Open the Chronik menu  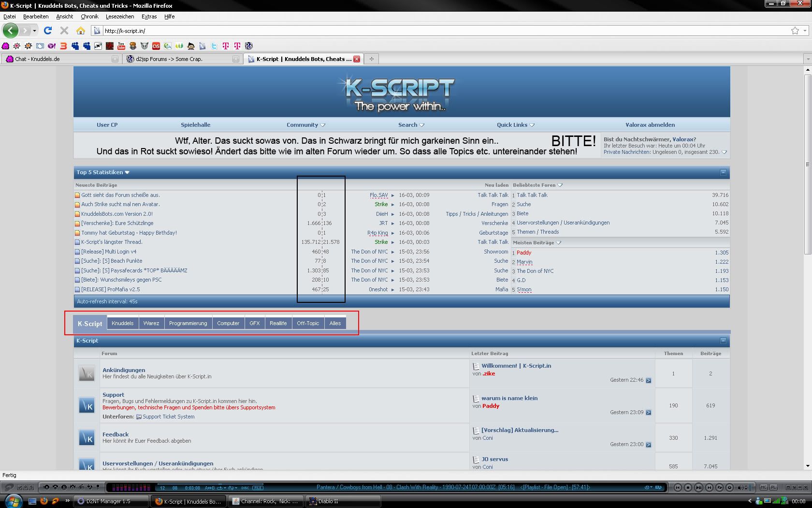89,16
